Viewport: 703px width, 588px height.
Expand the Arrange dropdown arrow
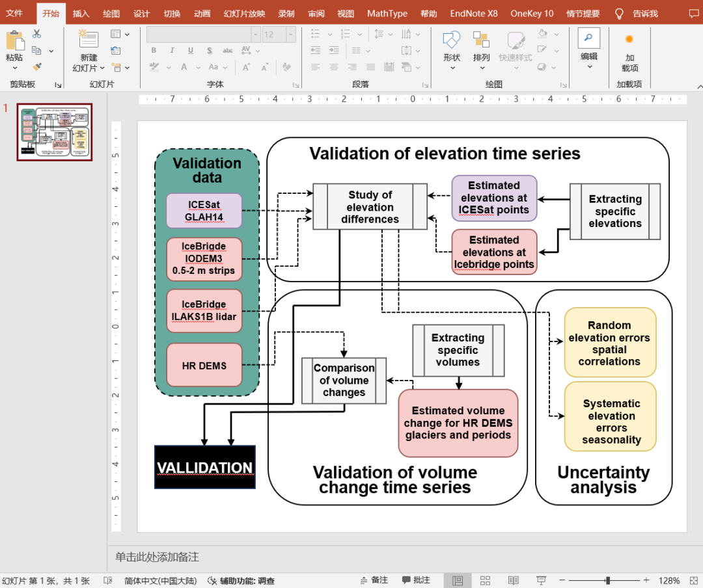[482, 68]
